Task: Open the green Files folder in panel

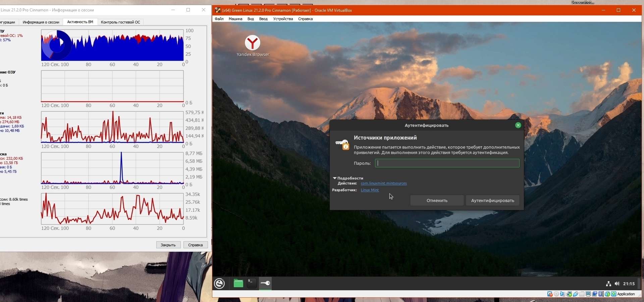Action: click(238, 284)
